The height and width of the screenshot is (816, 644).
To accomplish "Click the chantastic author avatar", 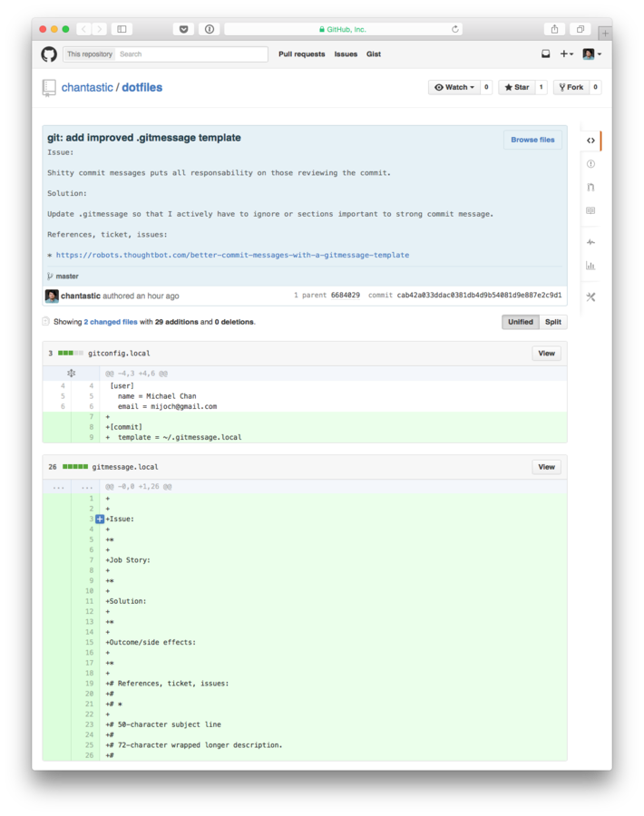I will 52,296.
